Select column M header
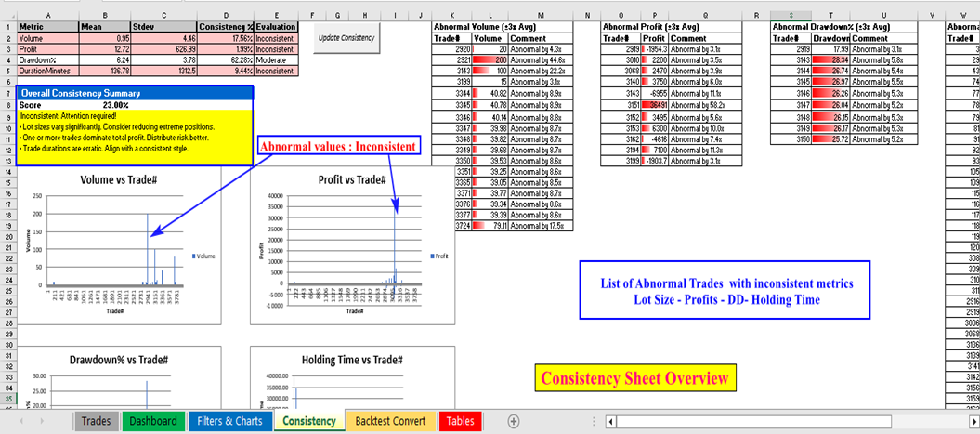This screenshot has height=434, width=980. 541,16
